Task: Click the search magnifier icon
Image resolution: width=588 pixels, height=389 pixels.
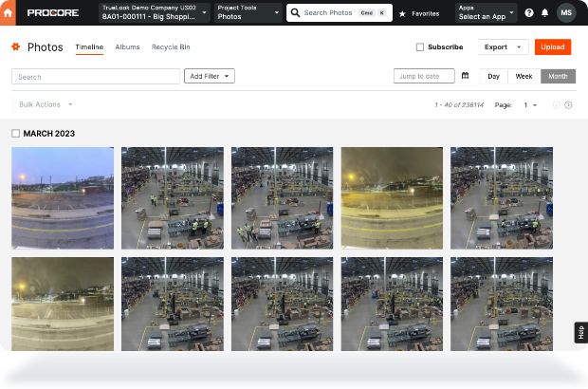Action: pos(295,12)
